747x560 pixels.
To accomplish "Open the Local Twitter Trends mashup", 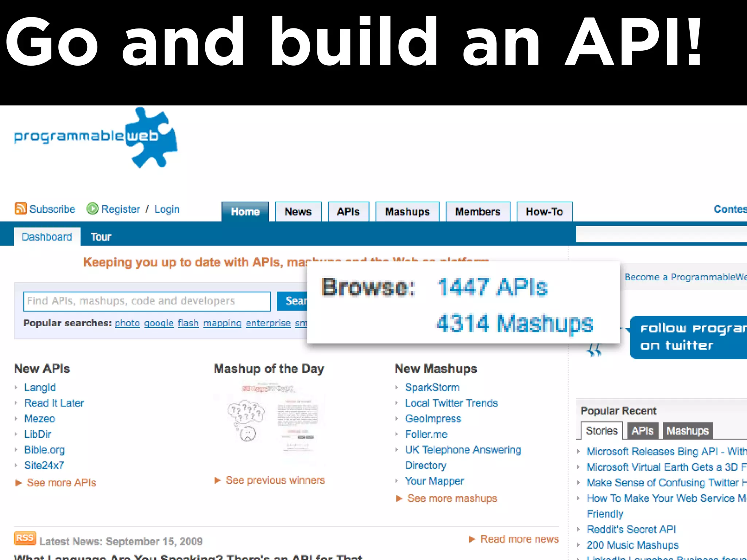I will tap(451, 403).
